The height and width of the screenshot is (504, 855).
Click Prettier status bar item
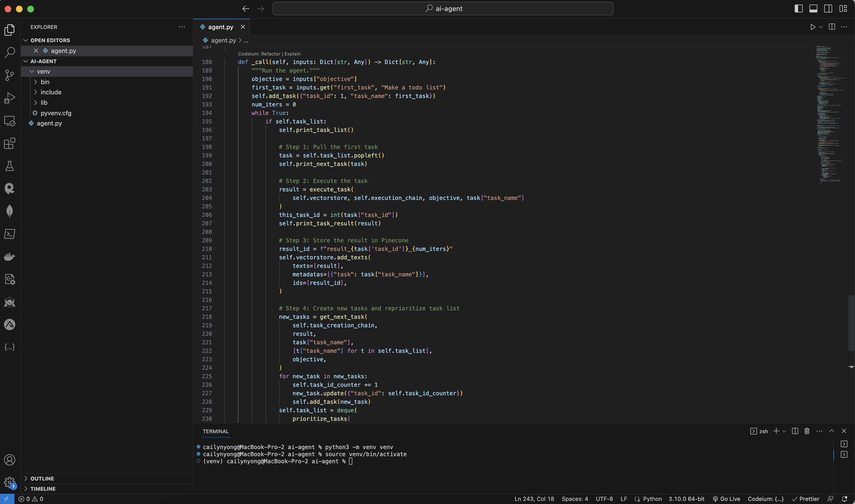(805, 499)
